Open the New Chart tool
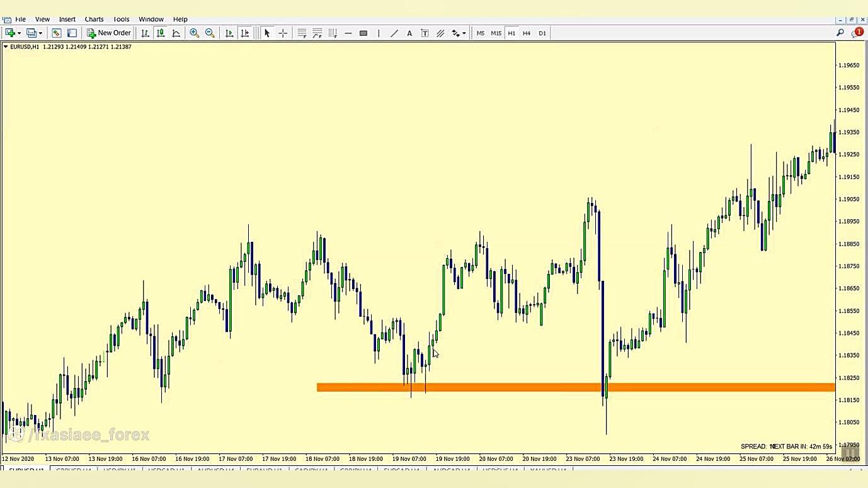The image size is (868, 488). point(10,33)
